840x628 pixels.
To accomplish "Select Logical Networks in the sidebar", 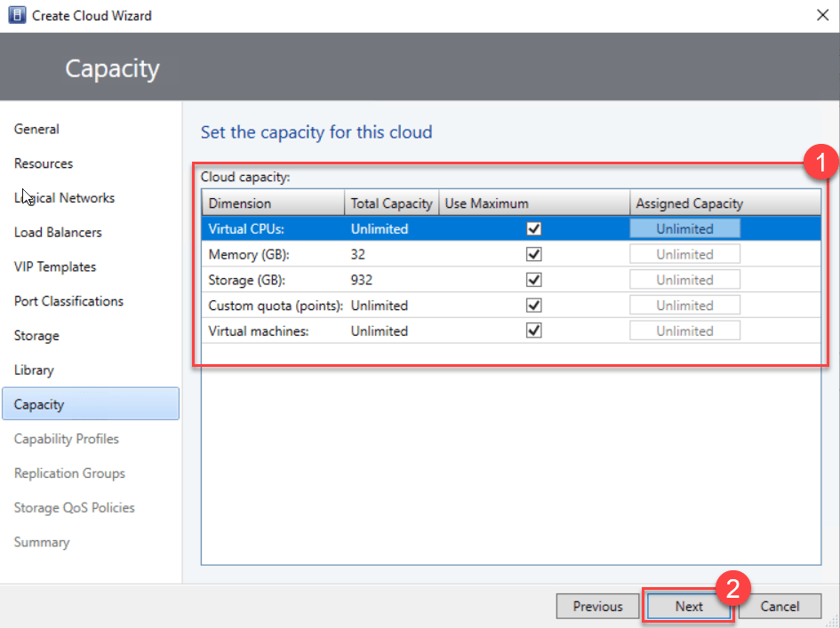I will coord(64,198).
